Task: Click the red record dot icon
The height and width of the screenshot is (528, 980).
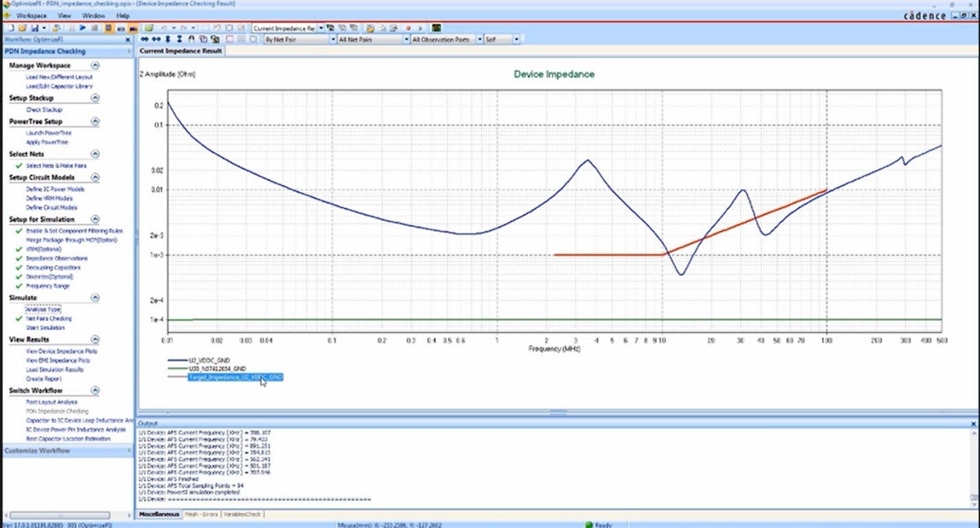Action: click(x=408, y=28)
